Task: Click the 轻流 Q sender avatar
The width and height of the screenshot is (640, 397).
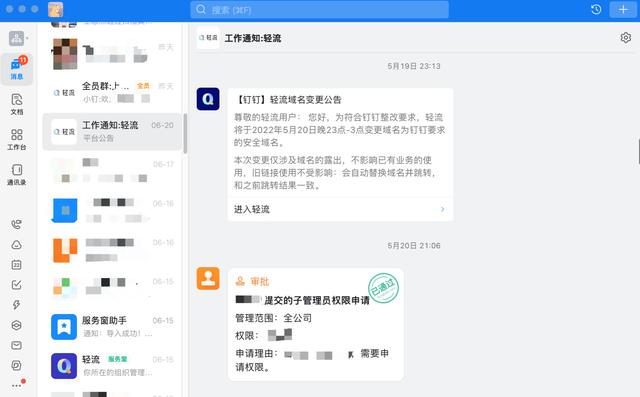Action: (x=208, y=99)
